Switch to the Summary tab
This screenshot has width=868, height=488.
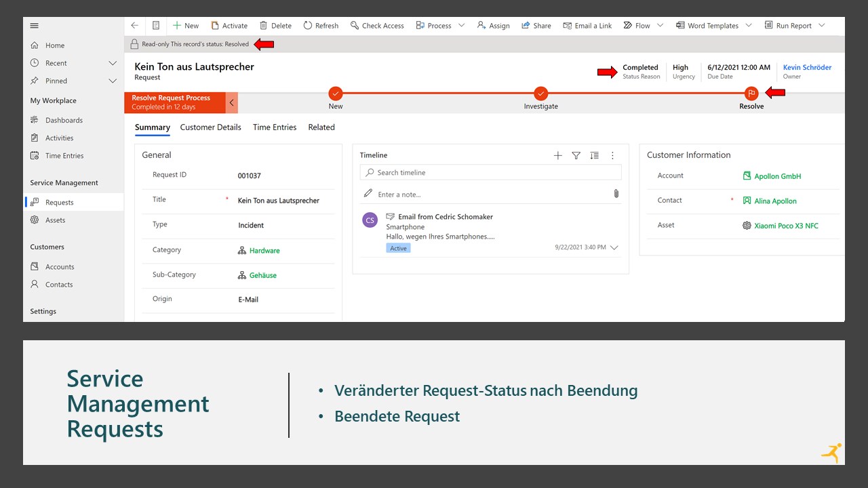pos(153,127)
